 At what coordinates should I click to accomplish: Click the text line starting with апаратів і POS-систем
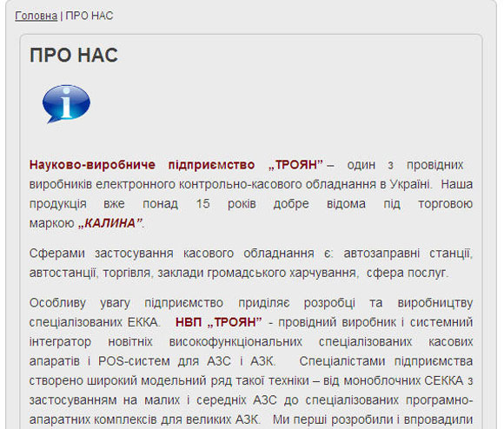click(251, 361)
